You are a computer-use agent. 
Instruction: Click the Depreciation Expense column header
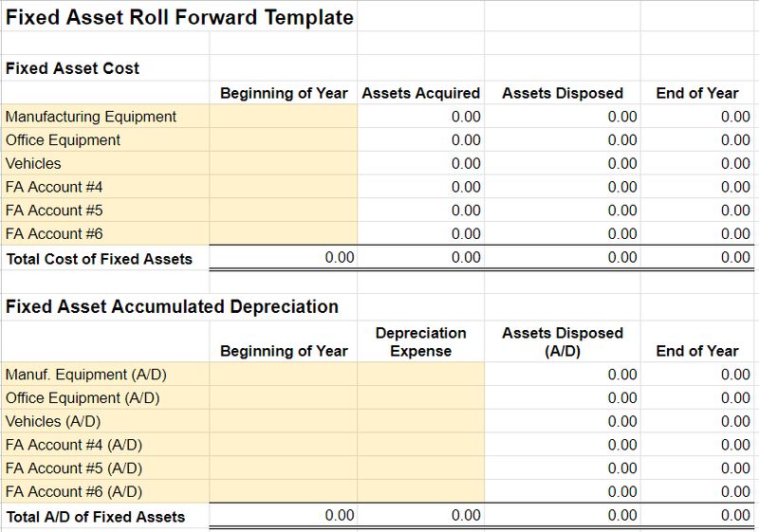pos(421,342)
